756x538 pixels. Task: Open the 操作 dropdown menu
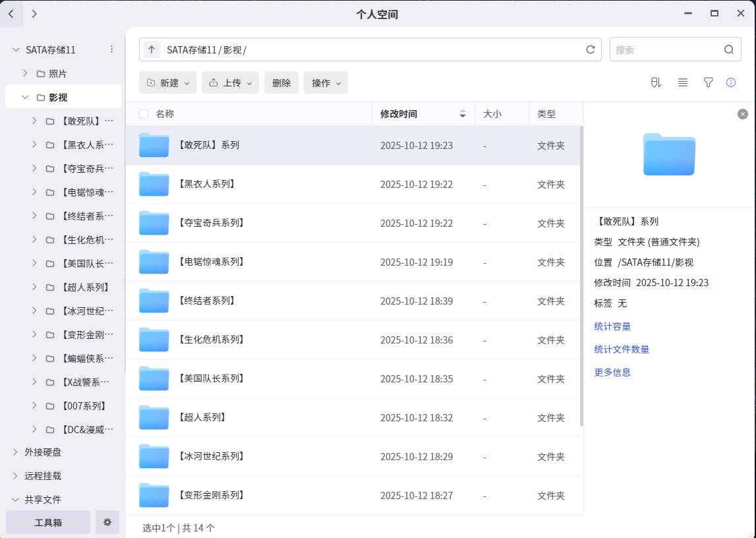[x=326, y=82]
